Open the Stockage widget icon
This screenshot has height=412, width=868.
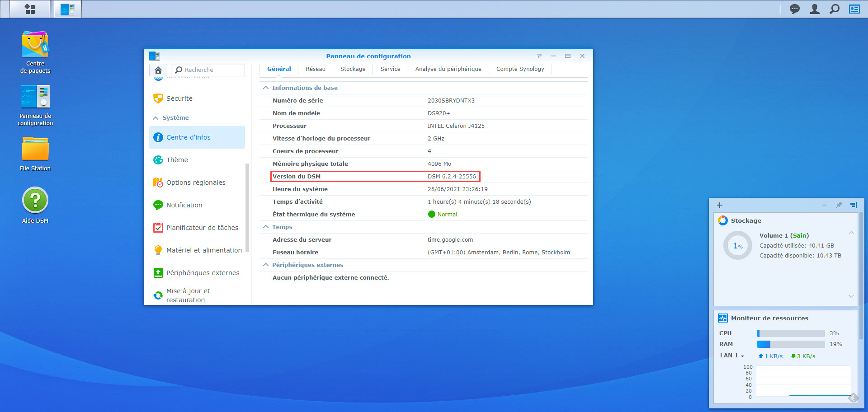tap(723, 220)
